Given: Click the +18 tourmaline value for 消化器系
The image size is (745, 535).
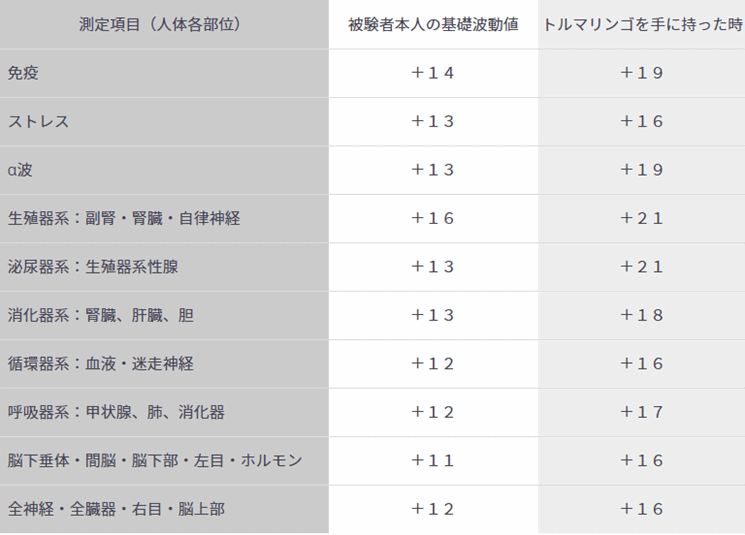Looking at the screenshot, I should [x=641, y=315].
